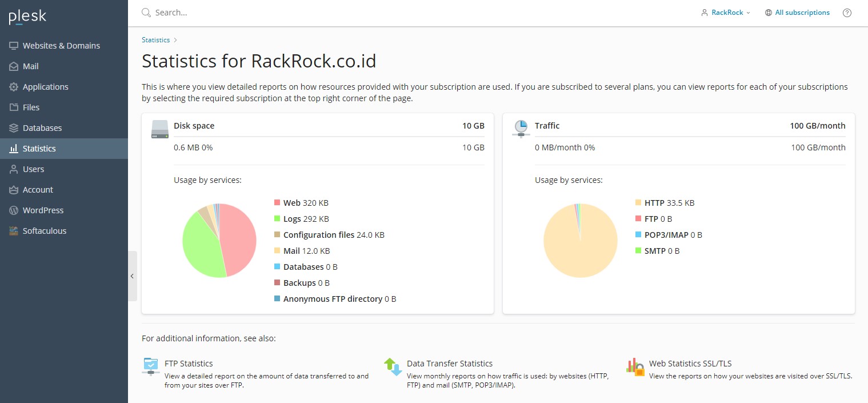Collapse the sidebar using the arrow handle
Screen dimensions: 868x403
(x=132, y=276)
